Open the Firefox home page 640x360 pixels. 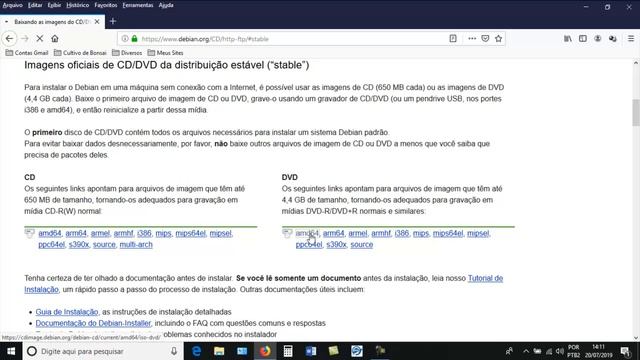coord(55,39)
